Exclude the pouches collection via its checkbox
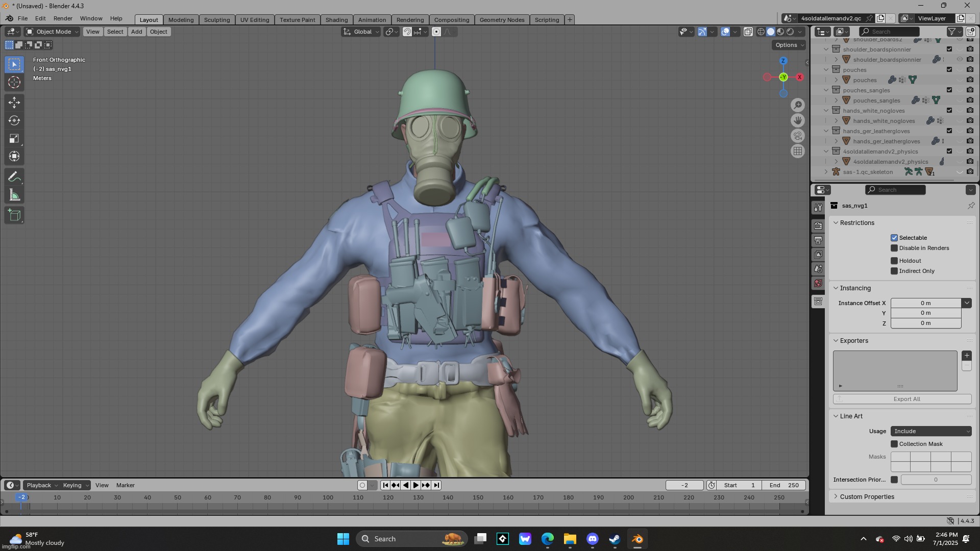 pyautogui.click(x=949, y=69)
